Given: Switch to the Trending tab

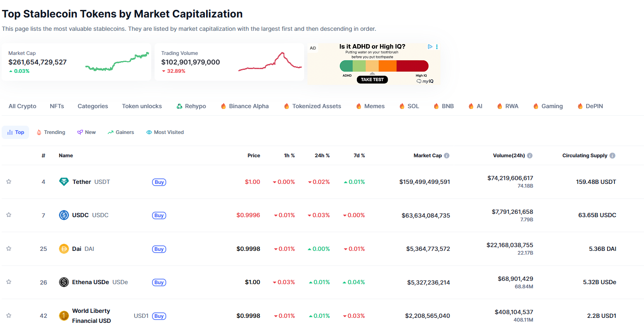Looking at the screenshot, I should point(51,132).
